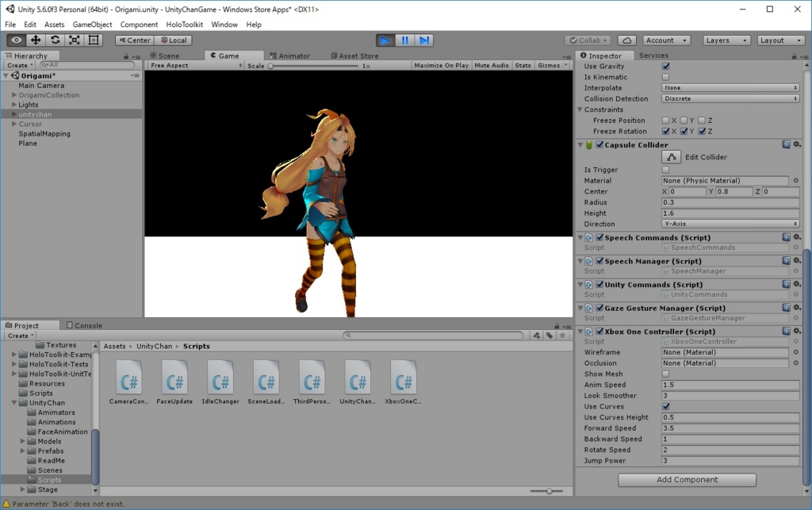Select the SceneLoad script file

(266, 382)
